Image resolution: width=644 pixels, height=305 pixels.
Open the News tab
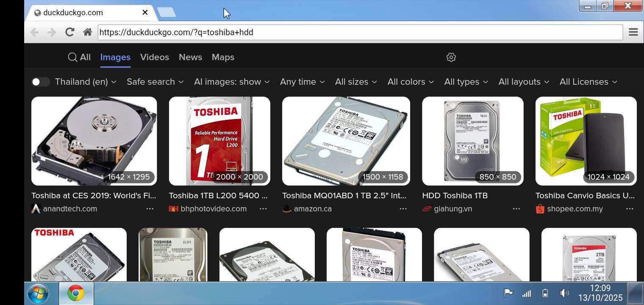click(190, 57)
